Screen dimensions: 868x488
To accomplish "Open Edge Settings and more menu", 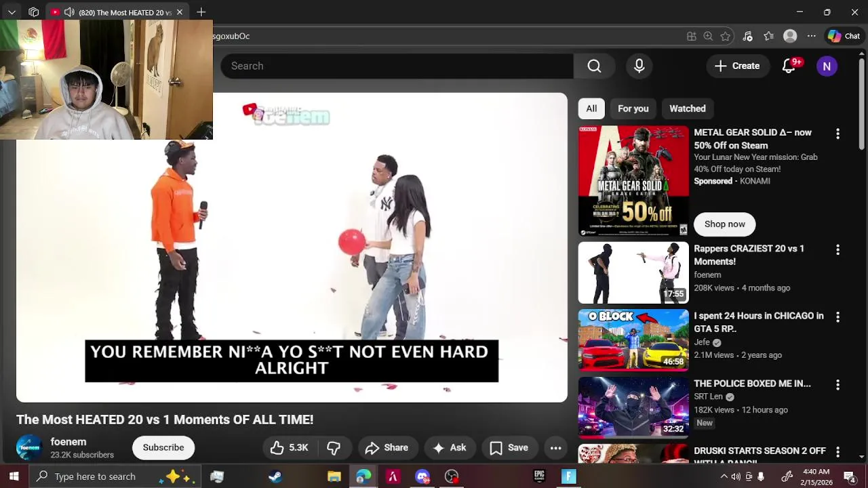I will pyautogui.click(x=811, y=37).
